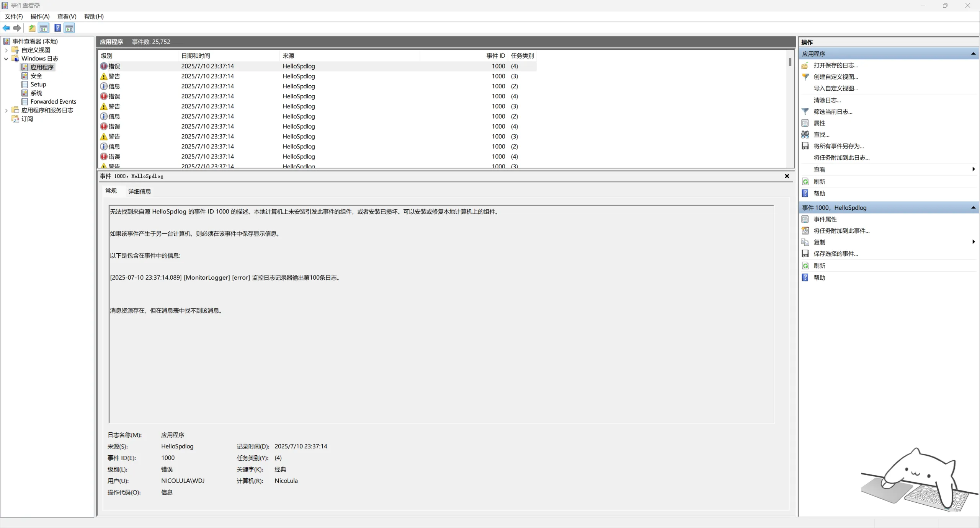Open the Filter Current Log funnel icon
Screen dimensions: 980x528
tap(805, 112)
